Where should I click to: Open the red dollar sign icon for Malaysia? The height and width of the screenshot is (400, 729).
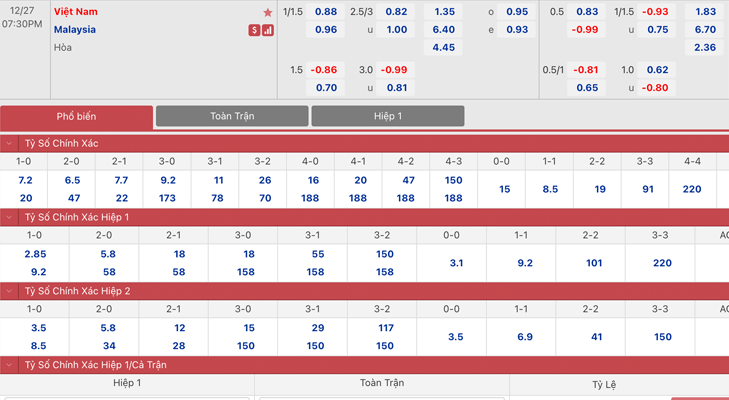(254, 30)
